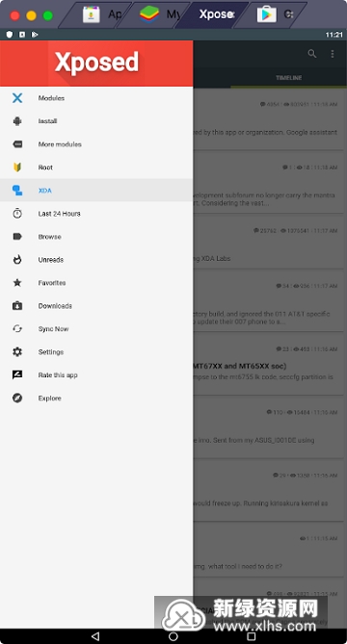Screen dimensions: 347x644
Task: Open Last 24 Hours list
Action: coord(96,213)
